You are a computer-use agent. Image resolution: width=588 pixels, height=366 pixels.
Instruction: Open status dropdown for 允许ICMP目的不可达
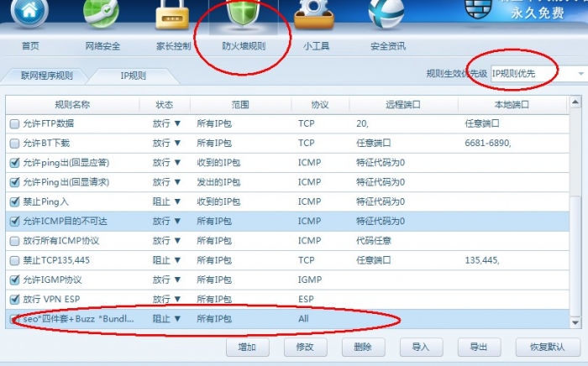[x=177, y=221]
